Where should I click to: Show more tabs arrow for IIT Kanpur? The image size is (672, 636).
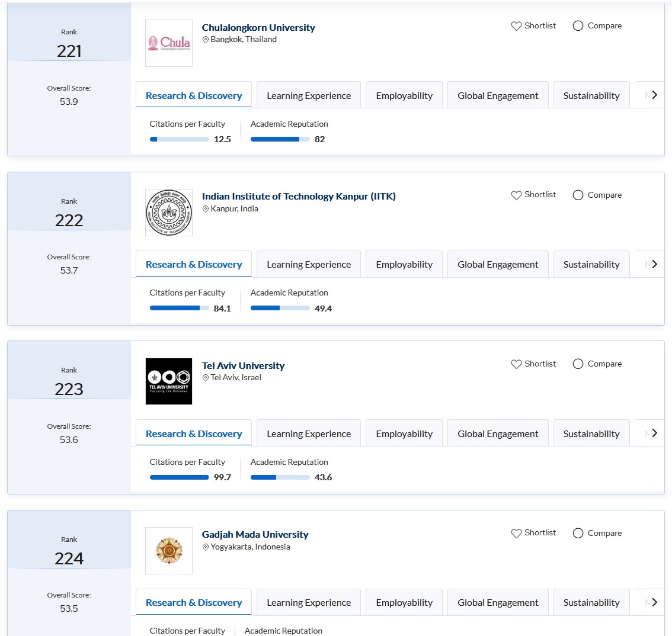point(654,264)
